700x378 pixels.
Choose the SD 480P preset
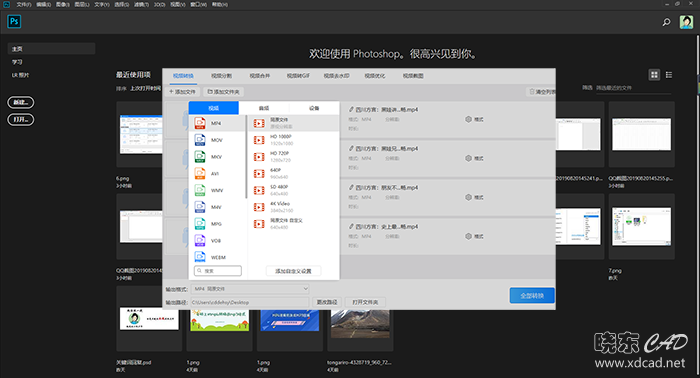click(293, 190)
